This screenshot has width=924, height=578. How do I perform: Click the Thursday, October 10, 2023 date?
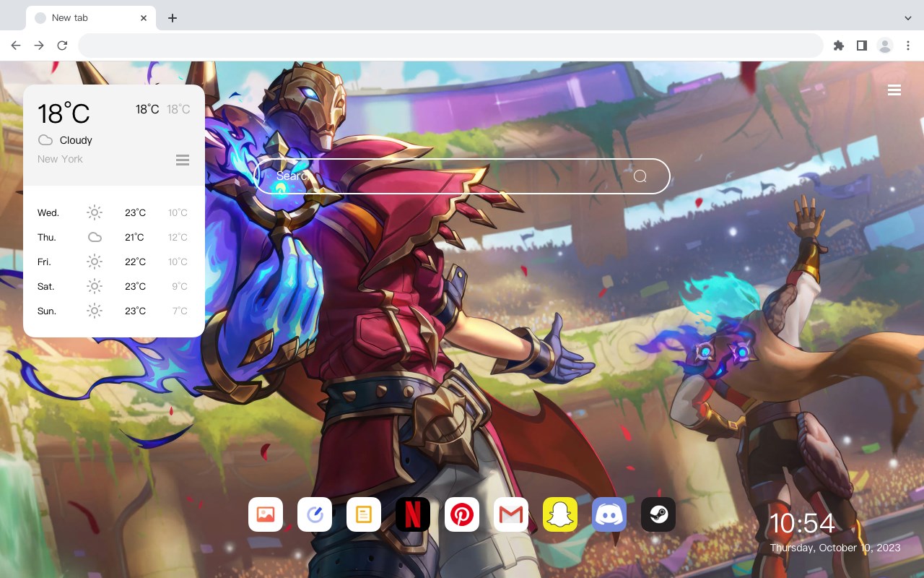click(x=835, y=548)
